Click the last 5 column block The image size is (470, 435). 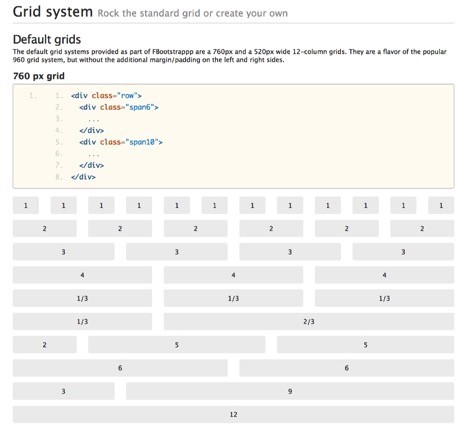[x=365, y=345]
